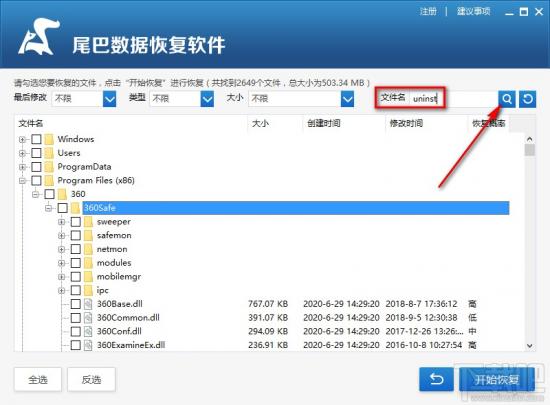Check the ipc folder checkbox
550x405 pixels.
click(76, 290)
